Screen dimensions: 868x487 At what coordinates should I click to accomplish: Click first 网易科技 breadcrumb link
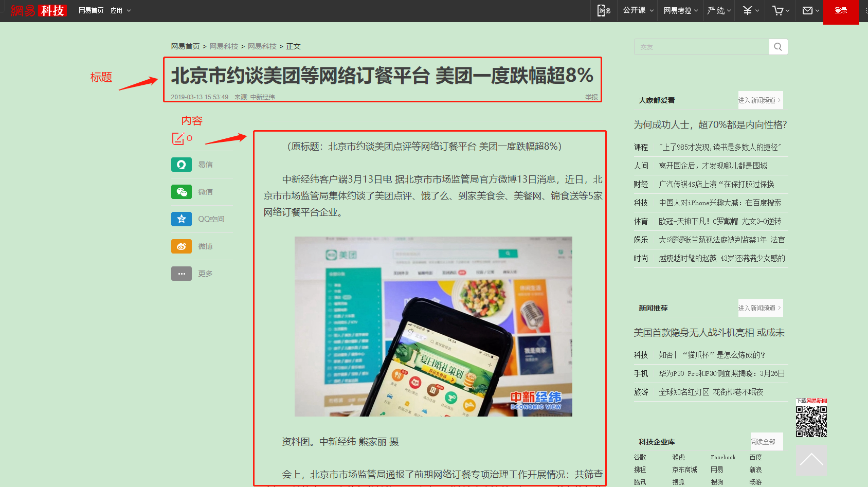[x=224, y=46]
